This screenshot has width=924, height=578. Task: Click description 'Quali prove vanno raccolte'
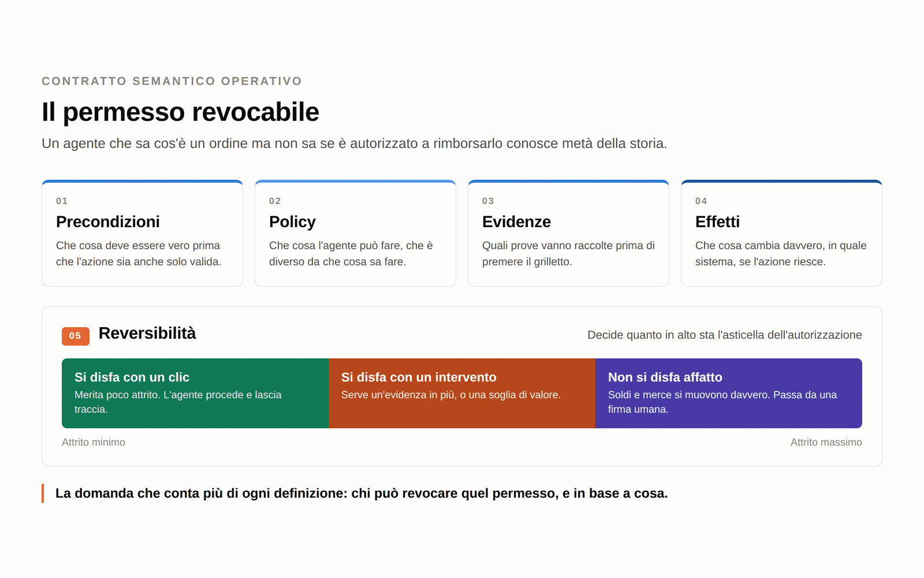(x=568, y=254)
